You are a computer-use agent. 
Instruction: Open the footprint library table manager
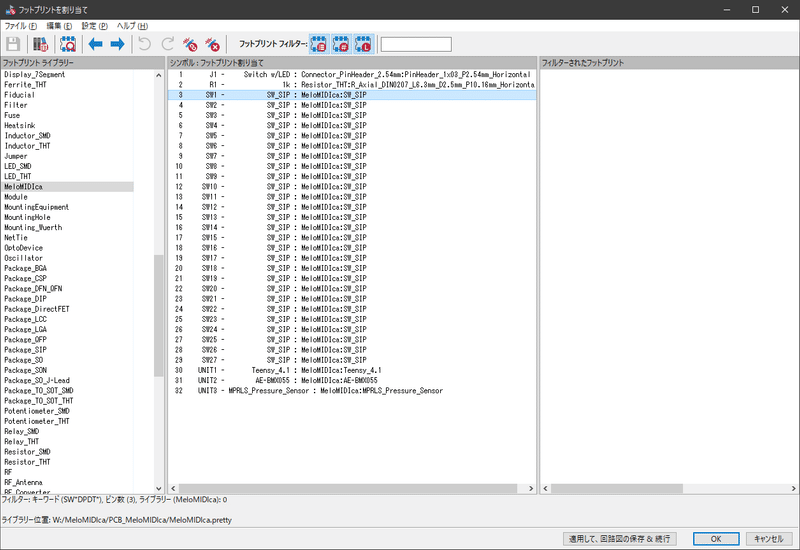point(40,44)
